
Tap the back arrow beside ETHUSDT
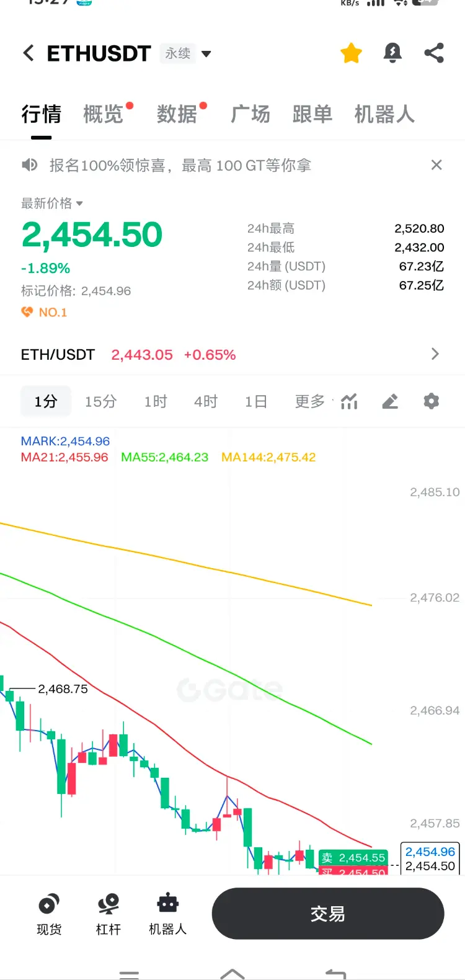[29, 53]
